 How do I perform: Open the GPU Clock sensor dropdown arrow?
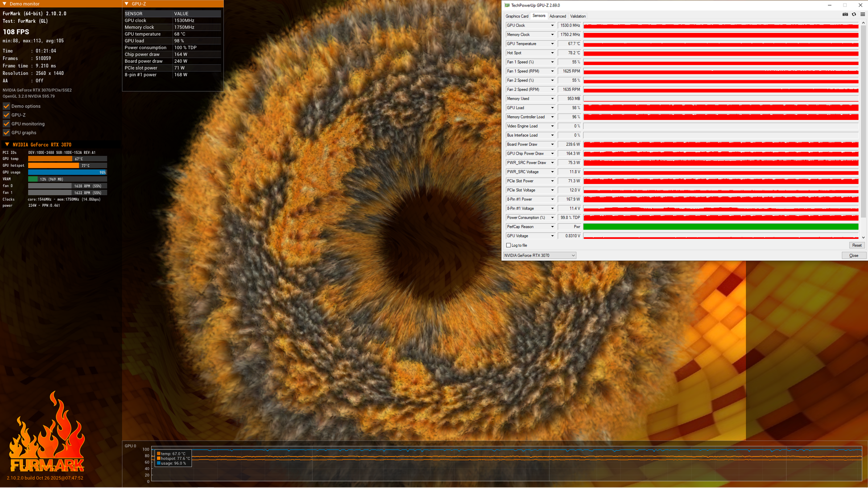[x=552, y=25]
